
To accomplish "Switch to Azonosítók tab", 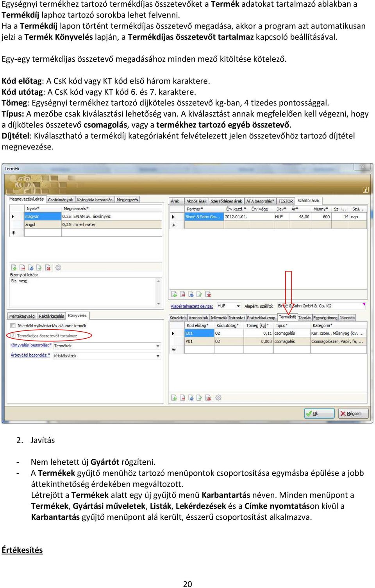I will pos(198,318).
